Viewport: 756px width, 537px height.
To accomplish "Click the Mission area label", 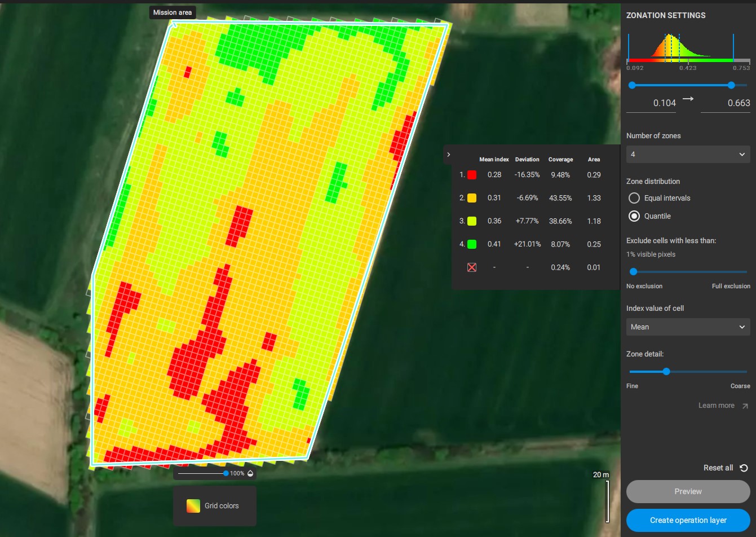I will pos(173,12).
